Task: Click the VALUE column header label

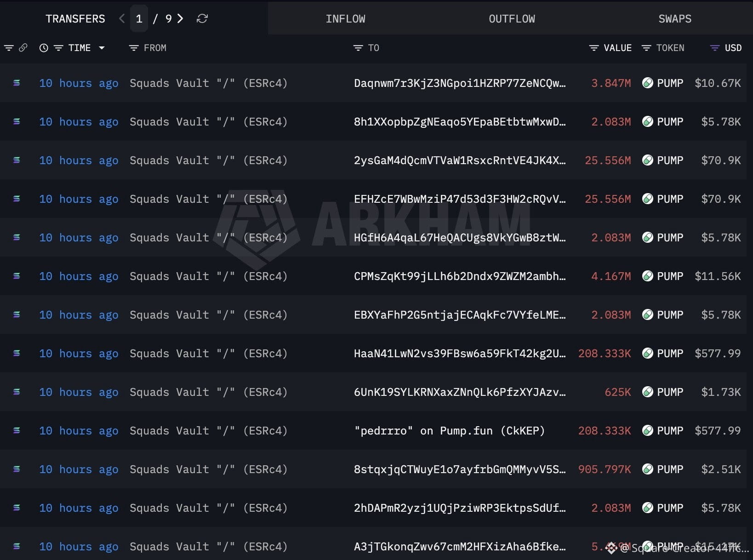Action: tap(618, 48)
